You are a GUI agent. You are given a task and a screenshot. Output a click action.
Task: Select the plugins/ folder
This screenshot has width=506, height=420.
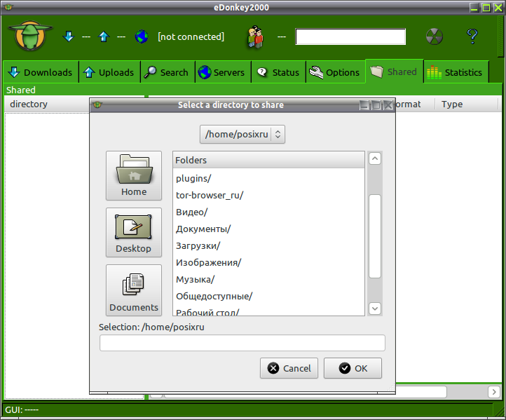pos(268,179)
